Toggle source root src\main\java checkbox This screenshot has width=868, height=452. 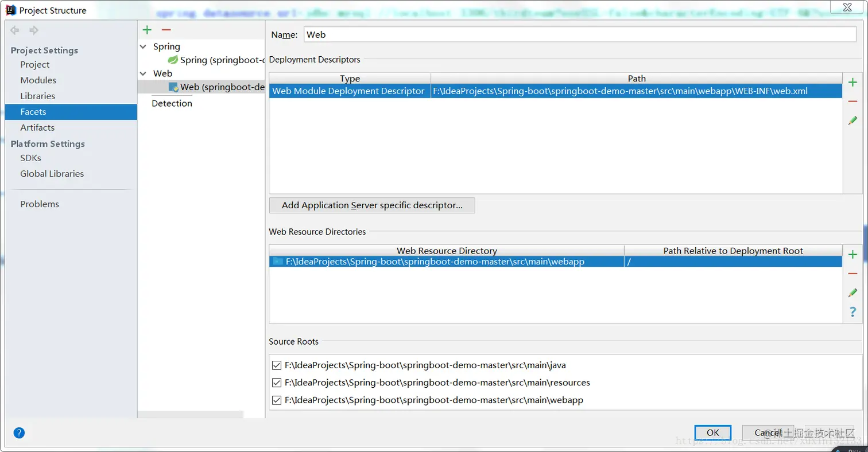coord(277,365)
